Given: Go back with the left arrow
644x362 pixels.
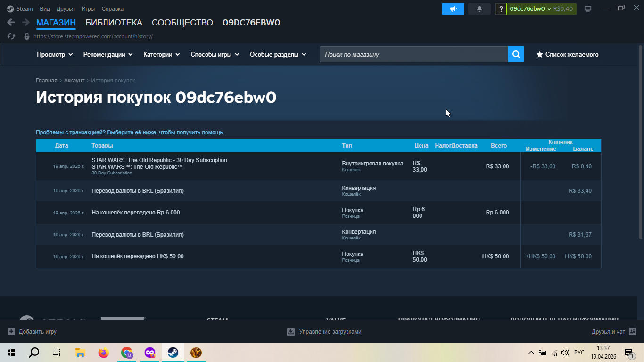Looking at the screenshot, I should point(11,22).
